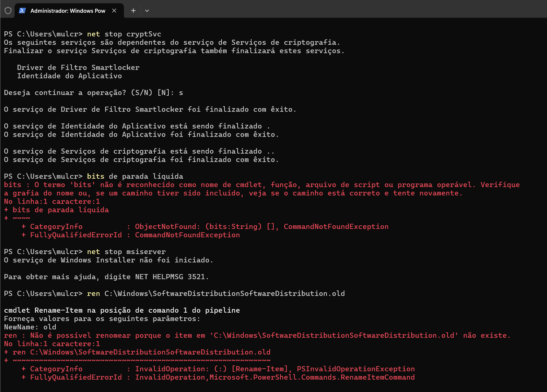The image size is (547, 392).
Task: Click the 'Microsoft.PowerShell.Commands.RenameItemCommand' error id line
Action: 218,377
